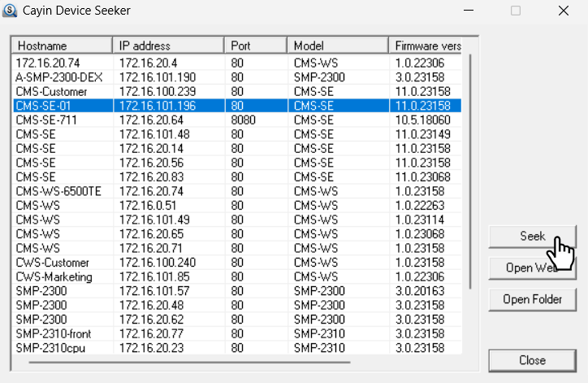588x383 pixels.
Task: Click IP address 172.16.20.83
Action: [151, 177]
